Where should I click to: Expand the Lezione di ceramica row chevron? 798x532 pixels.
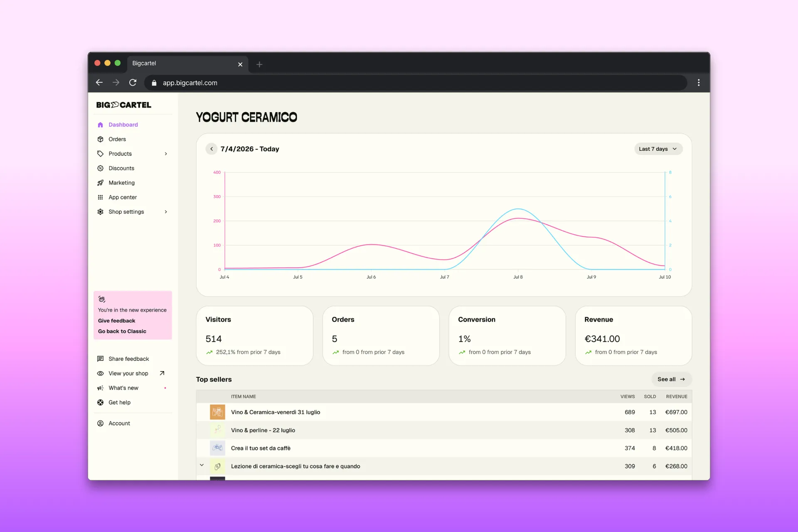tap(202, 465)
